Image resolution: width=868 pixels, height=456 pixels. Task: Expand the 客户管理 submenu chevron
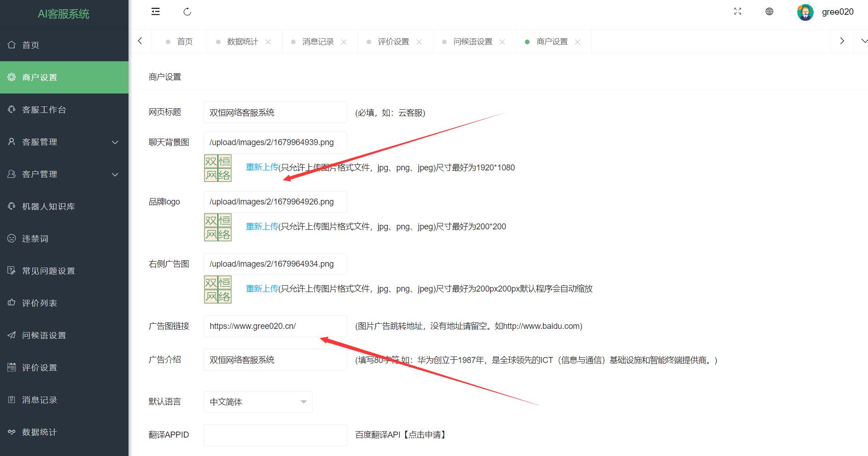(115, 175)
